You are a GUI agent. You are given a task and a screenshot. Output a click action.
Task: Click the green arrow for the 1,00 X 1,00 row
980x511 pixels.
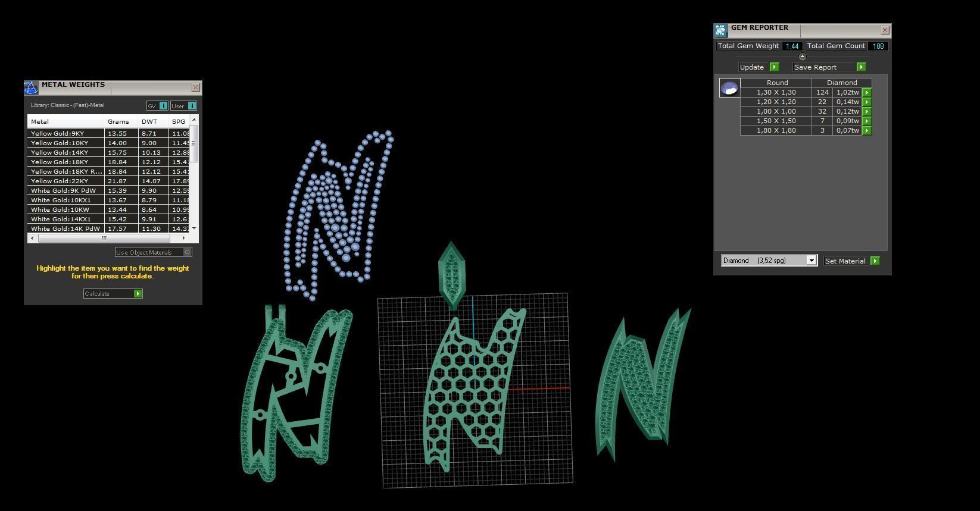click(867, 111)
